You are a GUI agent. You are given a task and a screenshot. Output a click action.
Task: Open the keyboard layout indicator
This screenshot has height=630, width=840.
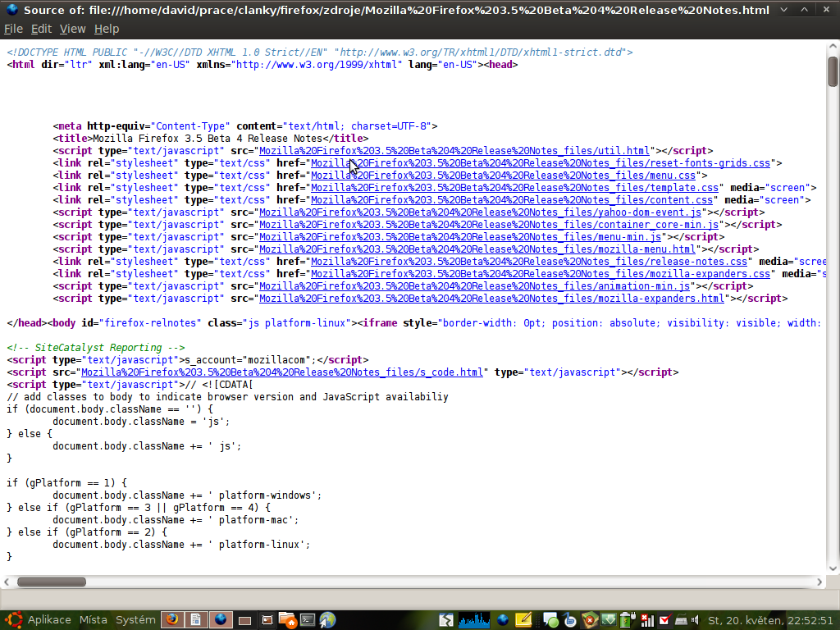pos(681,621)
